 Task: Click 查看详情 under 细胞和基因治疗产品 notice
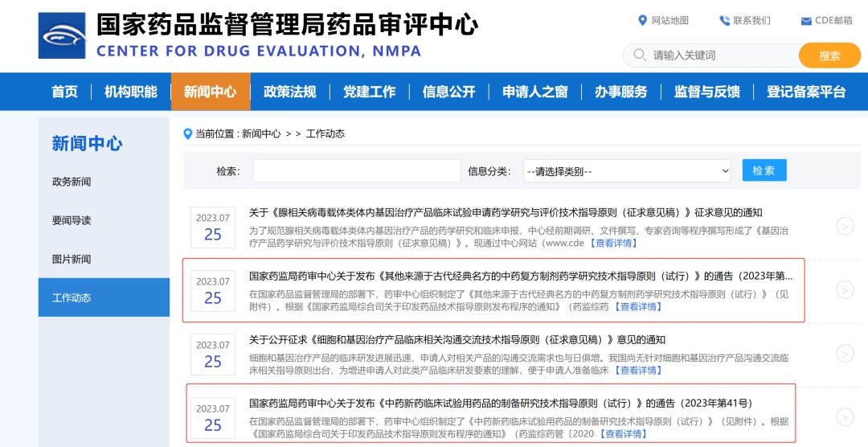tap(637, 371)
